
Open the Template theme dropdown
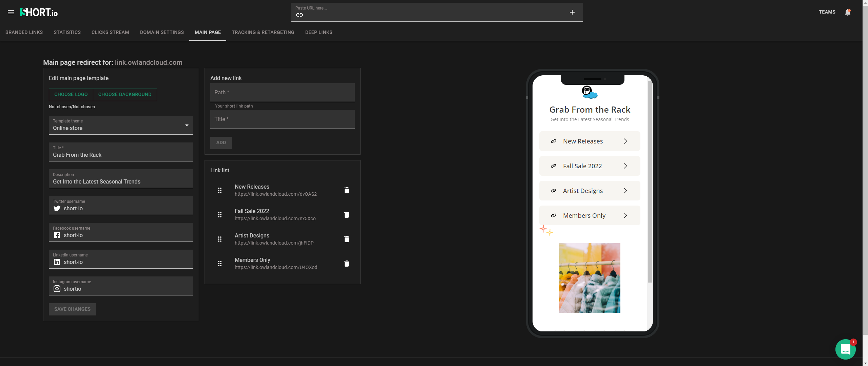pyautogui.click(x=121, y=125)
